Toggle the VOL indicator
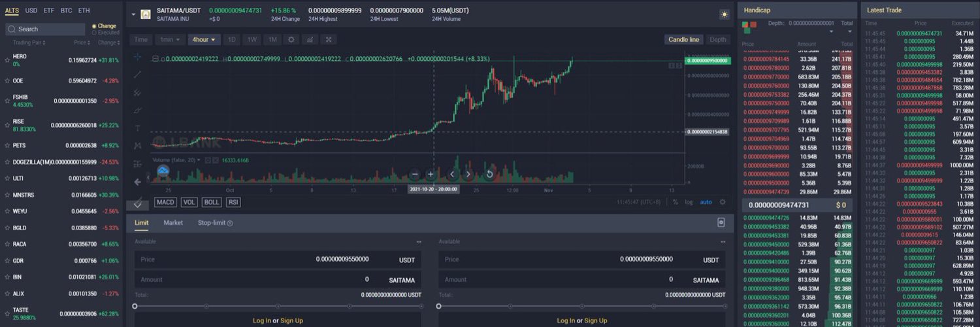Screen dimensions: 980x327 (189, 202)
